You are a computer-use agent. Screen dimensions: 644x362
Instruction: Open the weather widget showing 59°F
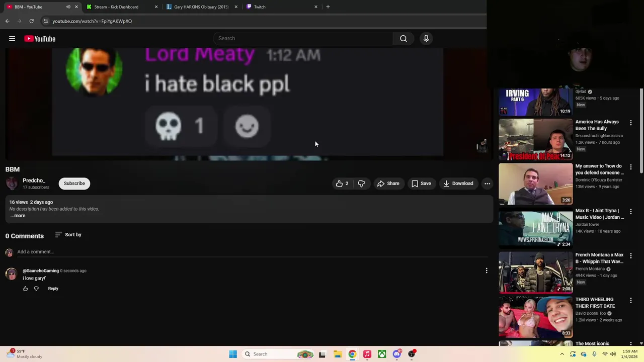point(25,354)
